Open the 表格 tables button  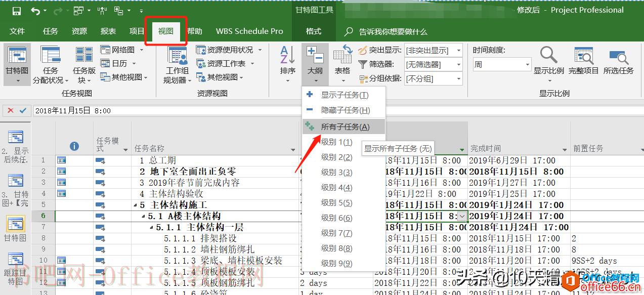(x=342, y=64)
